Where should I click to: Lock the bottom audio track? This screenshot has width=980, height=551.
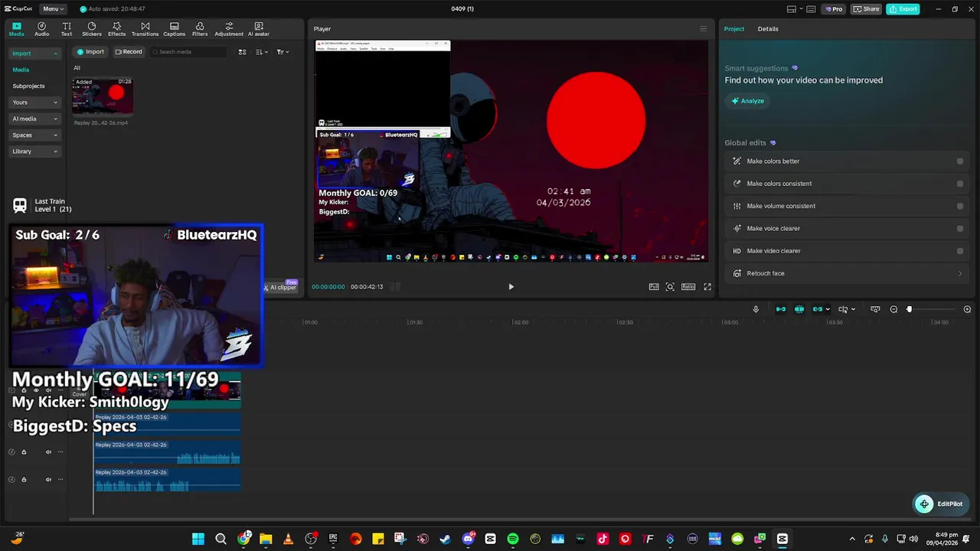(24, 480)
